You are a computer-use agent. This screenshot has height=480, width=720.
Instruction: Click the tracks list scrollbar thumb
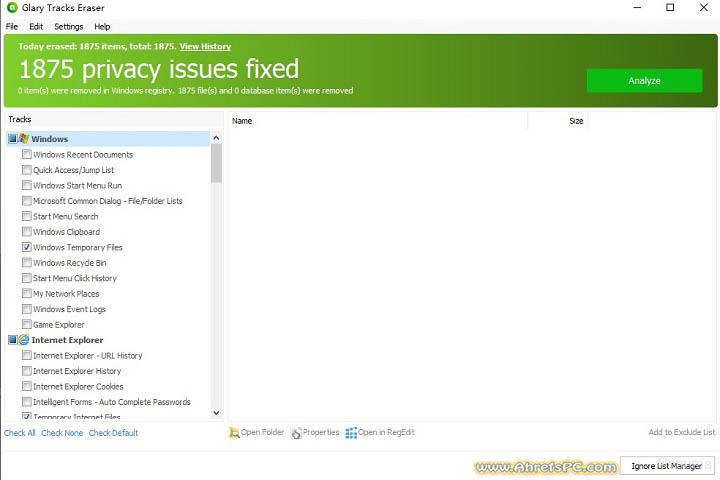tap(216, 163)
